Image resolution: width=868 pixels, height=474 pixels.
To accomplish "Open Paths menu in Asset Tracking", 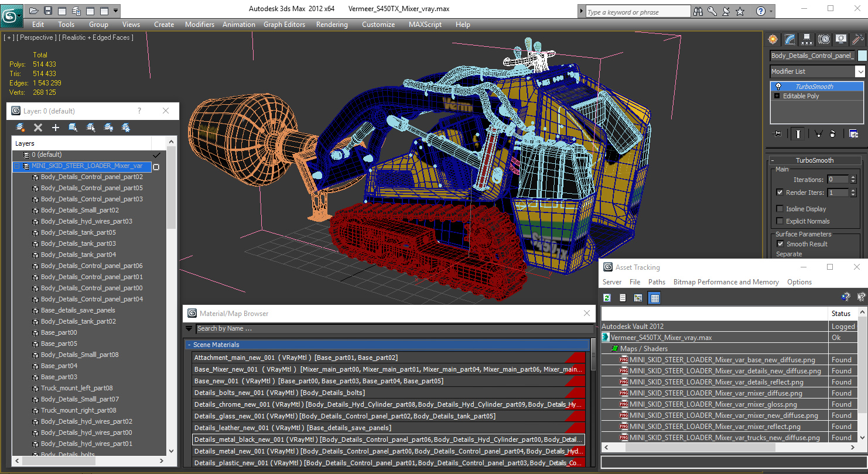I will 657,282.
